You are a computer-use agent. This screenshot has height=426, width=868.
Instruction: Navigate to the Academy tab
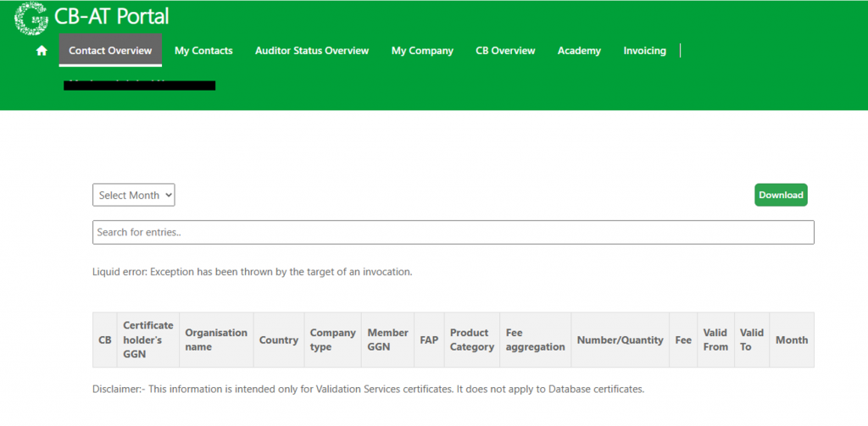579,51
